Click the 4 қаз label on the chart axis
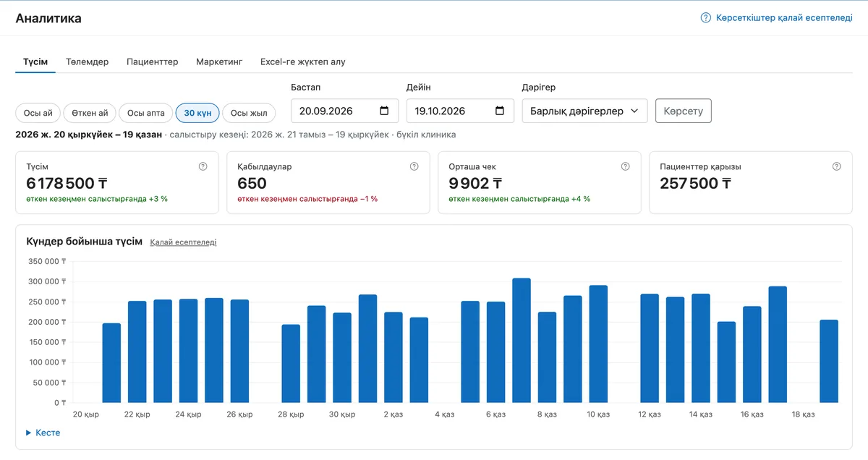 [x=445, y=414]
